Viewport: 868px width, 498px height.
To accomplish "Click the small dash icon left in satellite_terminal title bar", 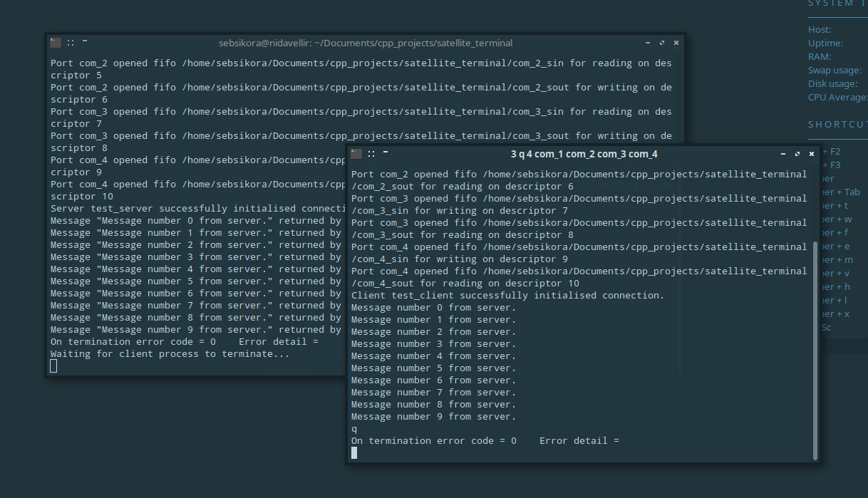I will 85,41.
